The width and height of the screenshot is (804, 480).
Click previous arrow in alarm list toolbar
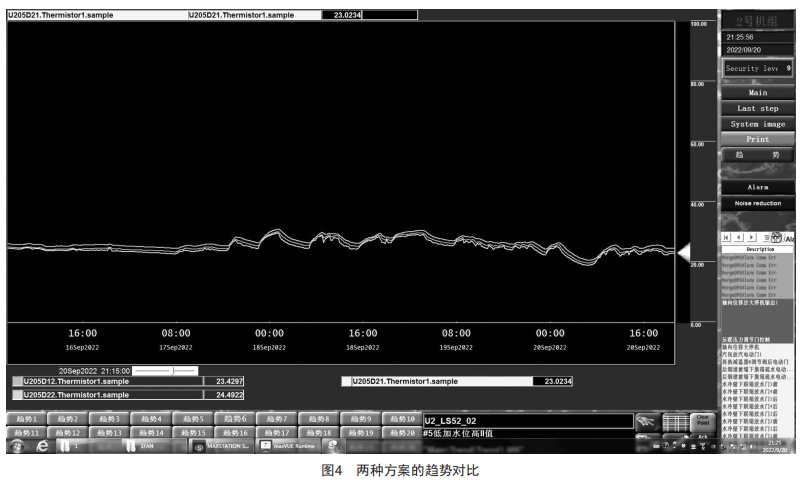click(x=739, y=238)
